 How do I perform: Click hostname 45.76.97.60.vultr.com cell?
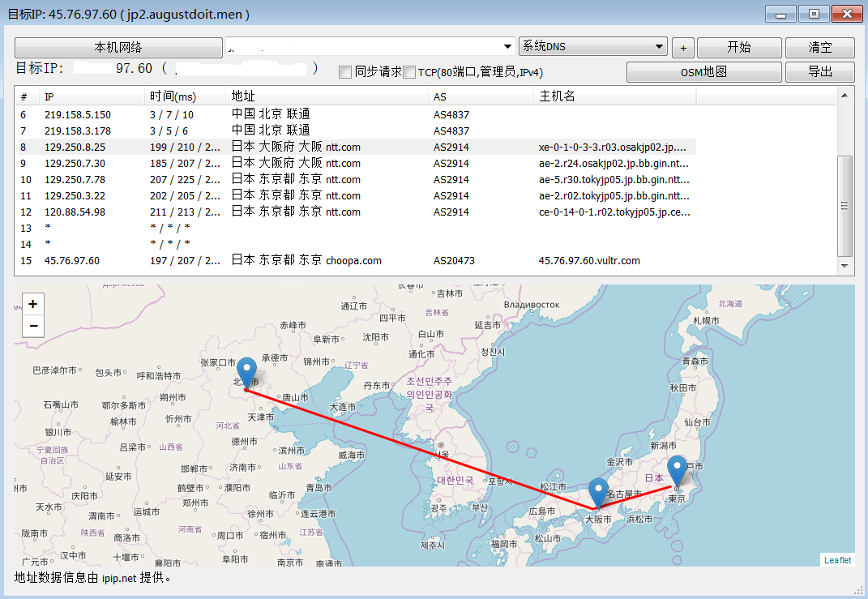[x=589, y=261]
